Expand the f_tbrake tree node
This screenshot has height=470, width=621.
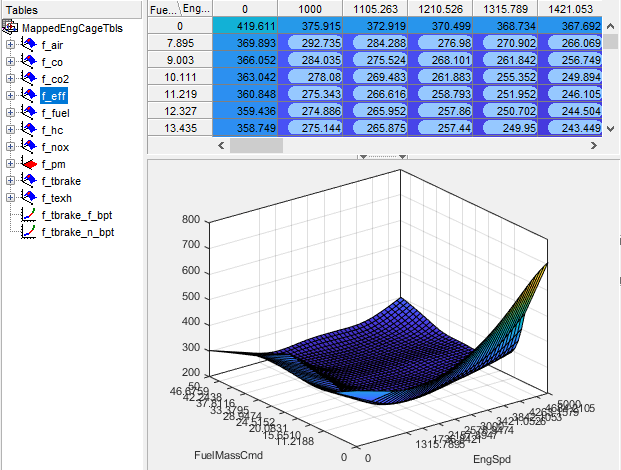[10, 181]
